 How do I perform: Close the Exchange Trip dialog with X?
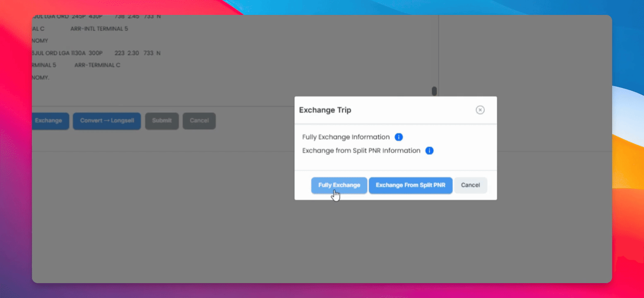[480, 110]
